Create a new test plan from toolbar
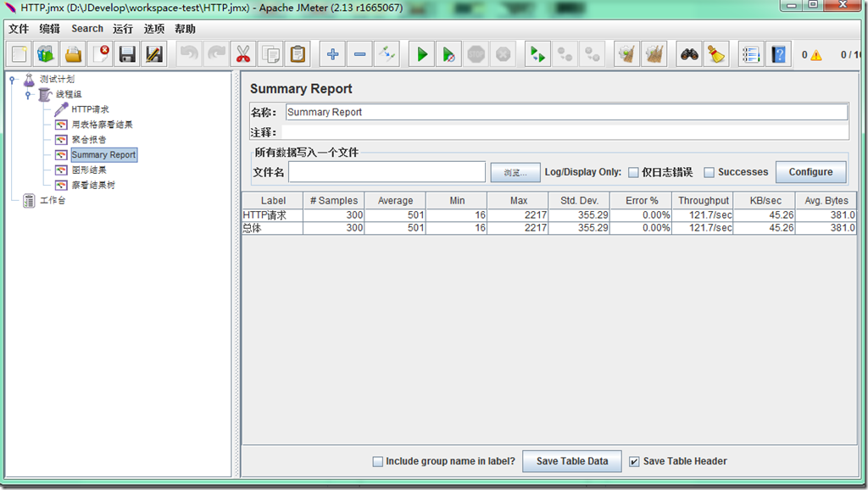Image resolution: width=868 pixels, height=490 pixels. pyautogui.click(x=19, y=54)
